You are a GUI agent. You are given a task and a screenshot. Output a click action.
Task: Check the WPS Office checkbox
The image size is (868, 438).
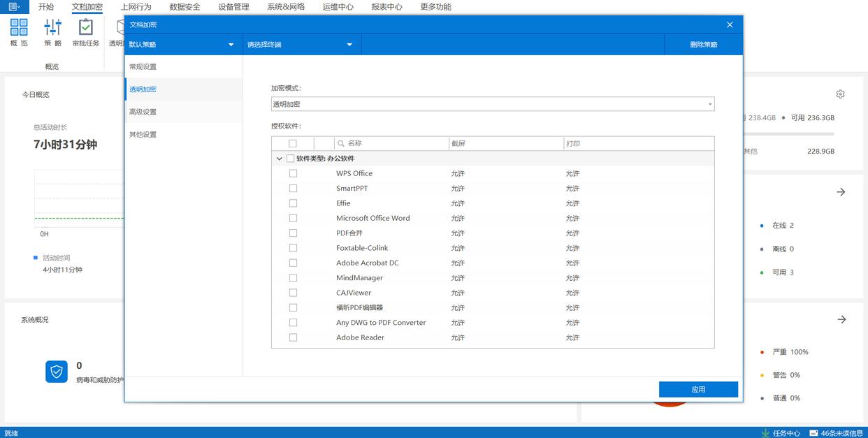[x=293, y=173]
